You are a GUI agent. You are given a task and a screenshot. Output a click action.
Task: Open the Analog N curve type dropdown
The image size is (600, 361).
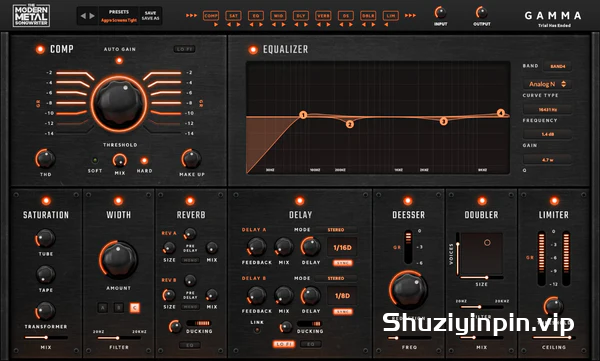[547, 84]
